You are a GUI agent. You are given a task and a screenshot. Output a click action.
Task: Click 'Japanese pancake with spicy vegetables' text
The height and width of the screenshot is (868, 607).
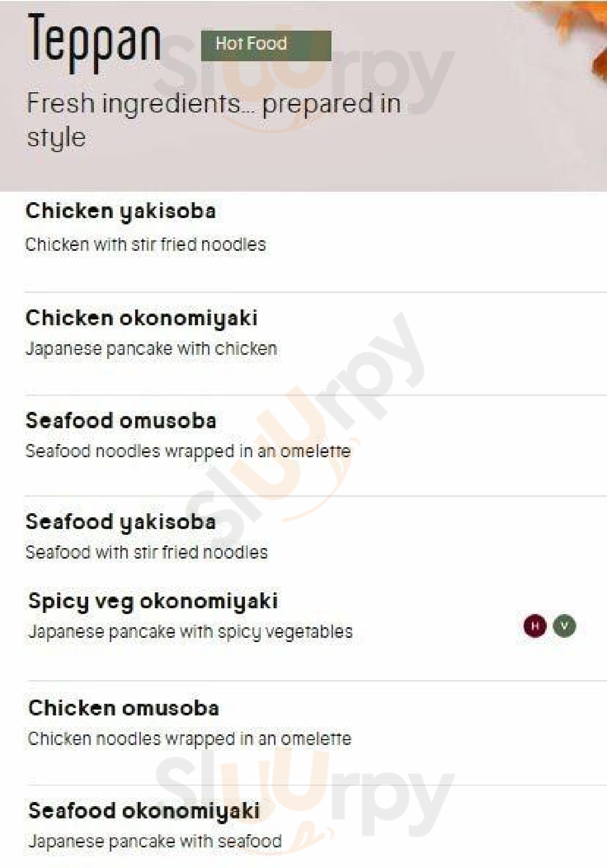coord(190,631)
